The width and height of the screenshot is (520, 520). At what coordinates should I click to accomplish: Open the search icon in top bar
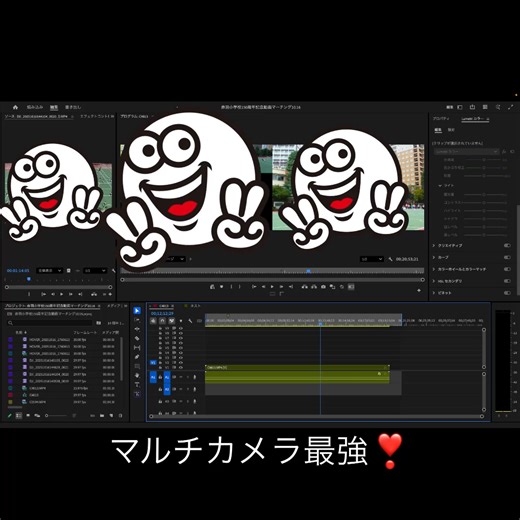498,107
